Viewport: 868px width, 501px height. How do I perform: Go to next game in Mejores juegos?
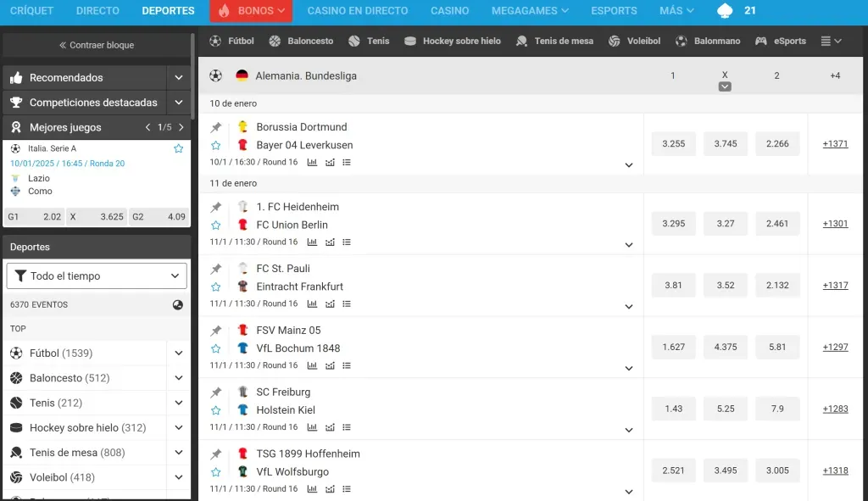tap(181, 127)
